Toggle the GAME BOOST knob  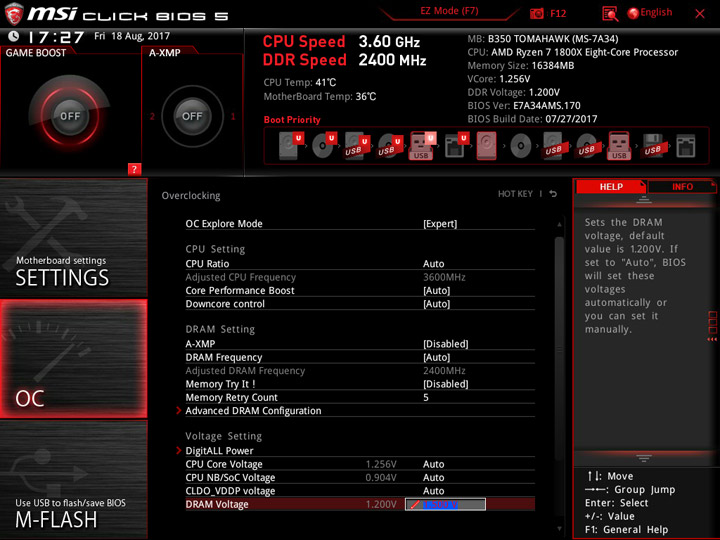(70, 116)
